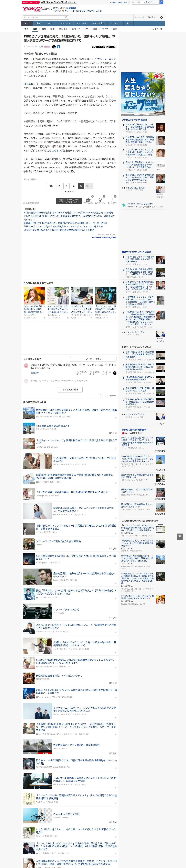The width and height of the screenshot is (186, 868).
Task: Click もっと見る(6件) comments button
Action: pos(70,390)
